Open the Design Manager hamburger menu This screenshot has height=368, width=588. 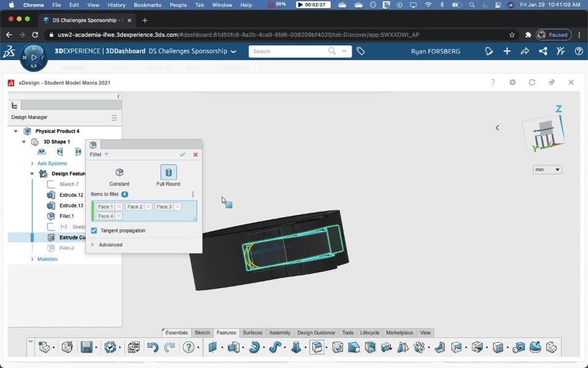pos(114,118)
